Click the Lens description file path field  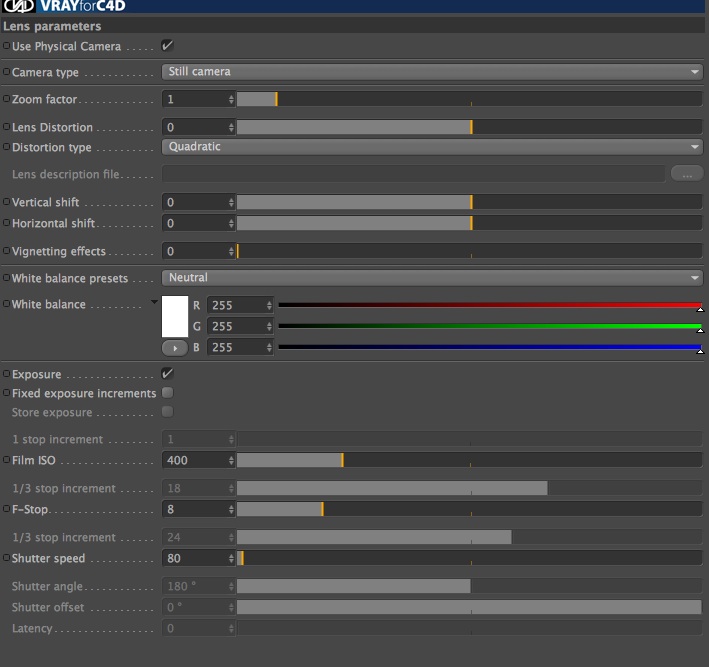coord(413,174)
